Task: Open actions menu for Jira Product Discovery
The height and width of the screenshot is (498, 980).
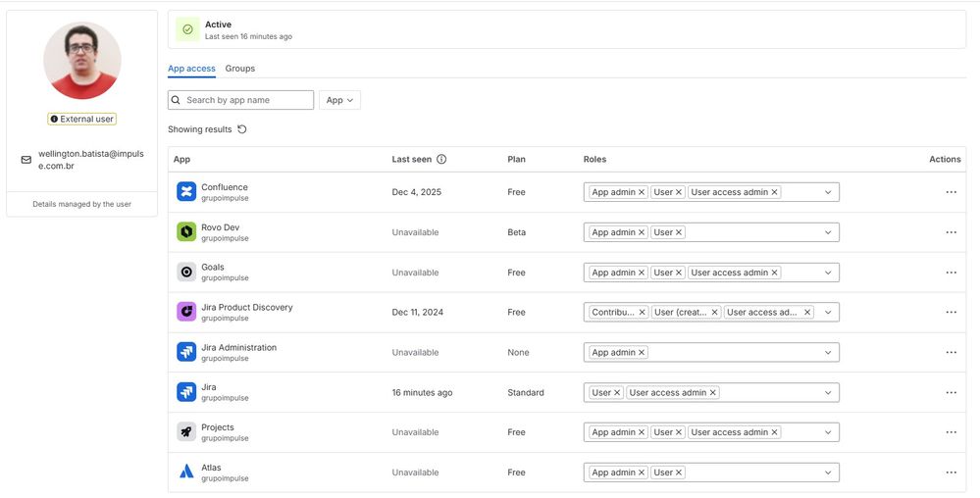Action: pos(951,313)
